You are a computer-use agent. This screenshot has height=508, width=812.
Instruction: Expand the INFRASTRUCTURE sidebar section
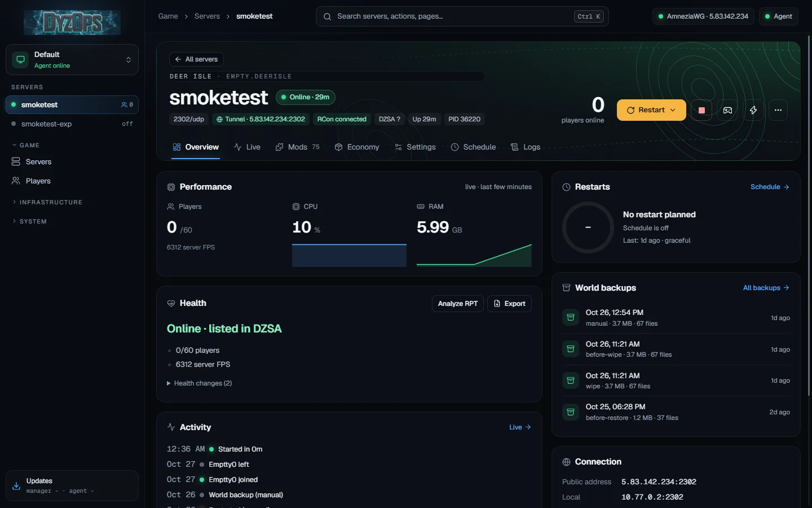coord(47,202)
